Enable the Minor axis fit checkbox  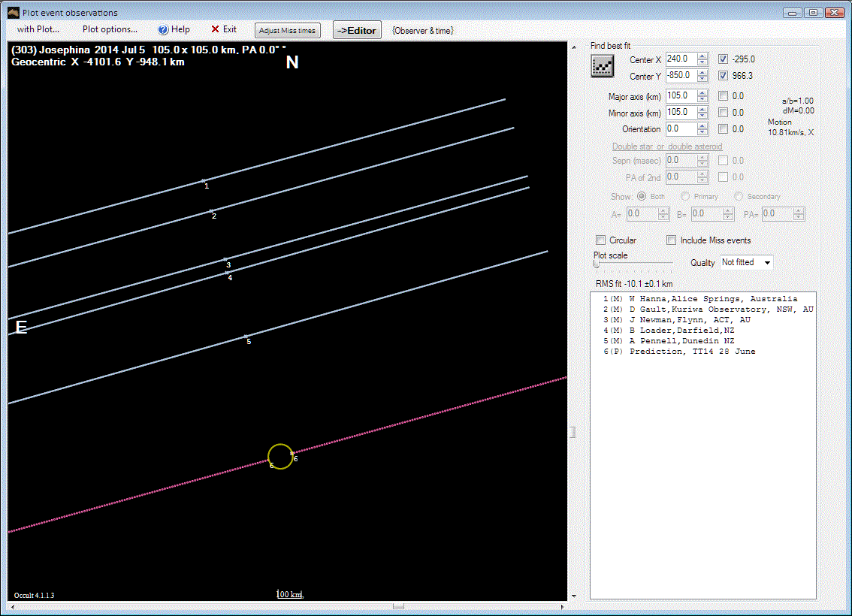pos(724,113)
